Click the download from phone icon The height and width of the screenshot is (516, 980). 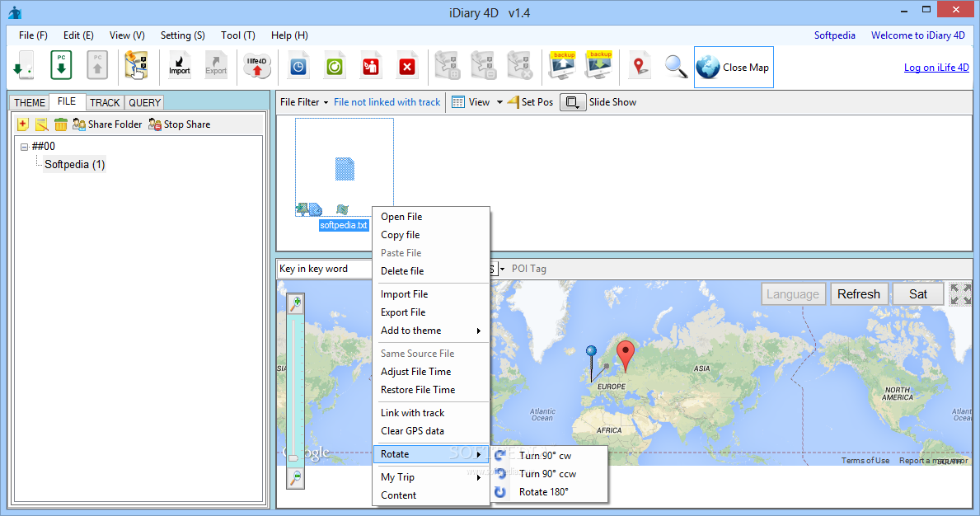tap(24, 66)
